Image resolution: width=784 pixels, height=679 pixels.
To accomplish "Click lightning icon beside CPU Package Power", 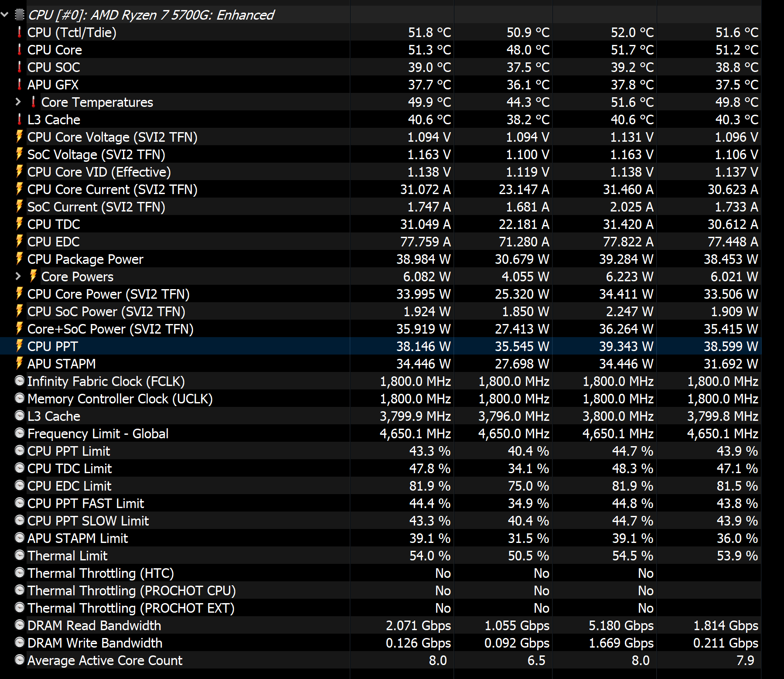I will click(19, 259).
